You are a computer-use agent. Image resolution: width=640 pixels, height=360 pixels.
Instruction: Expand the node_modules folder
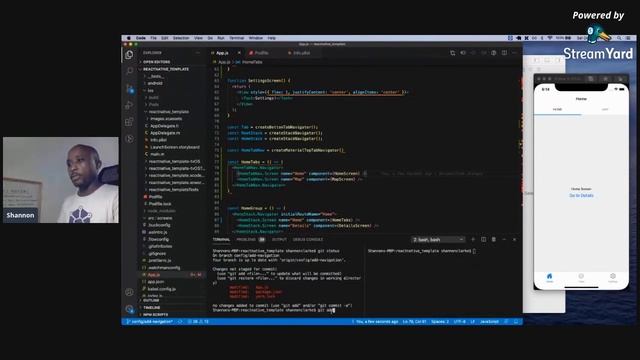162,211
